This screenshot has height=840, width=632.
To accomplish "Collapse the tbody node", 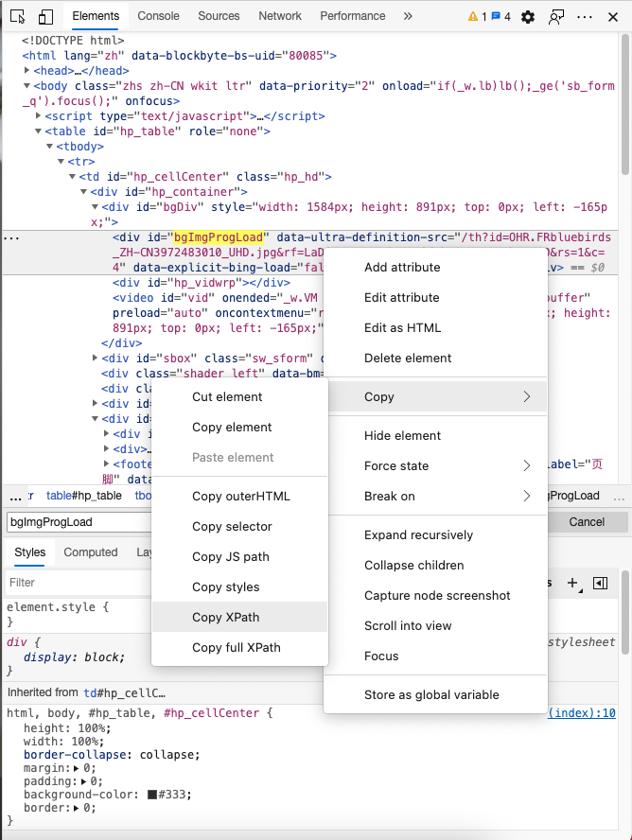I will 49,147.
